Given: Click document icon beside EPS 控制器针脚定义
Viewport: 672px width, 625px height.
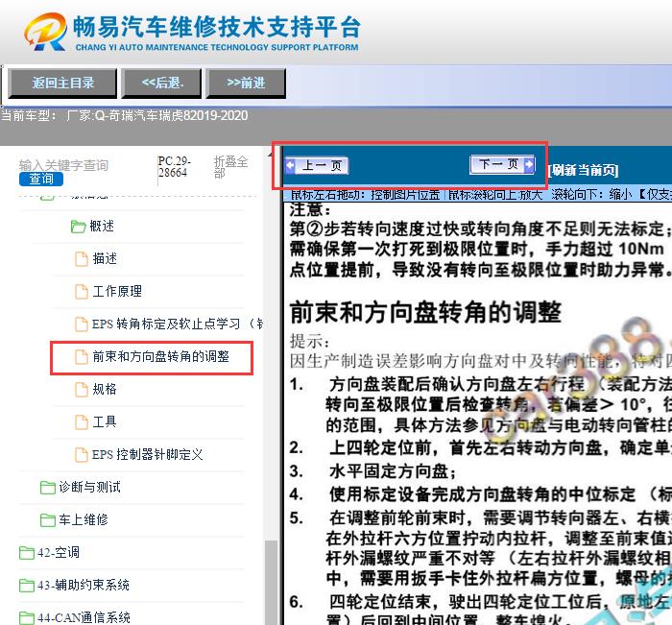Looking at the screenshot, I should pos(82,454).
